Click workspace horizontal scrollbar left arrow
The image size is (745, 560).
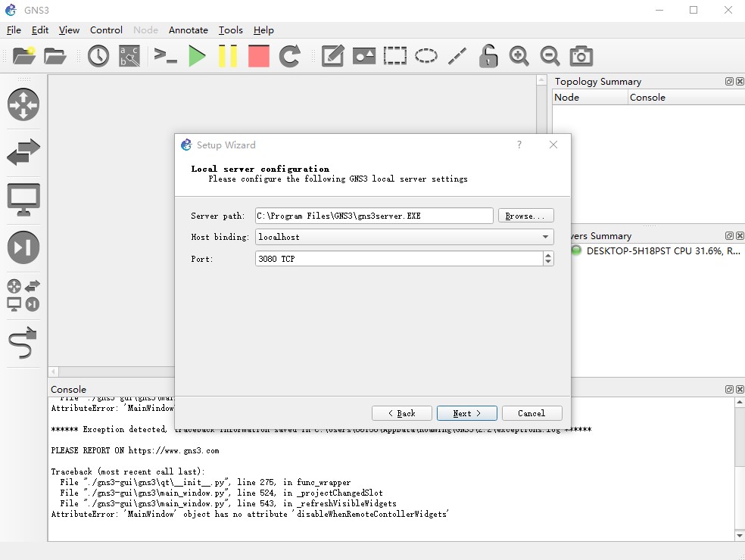point(53,372)
